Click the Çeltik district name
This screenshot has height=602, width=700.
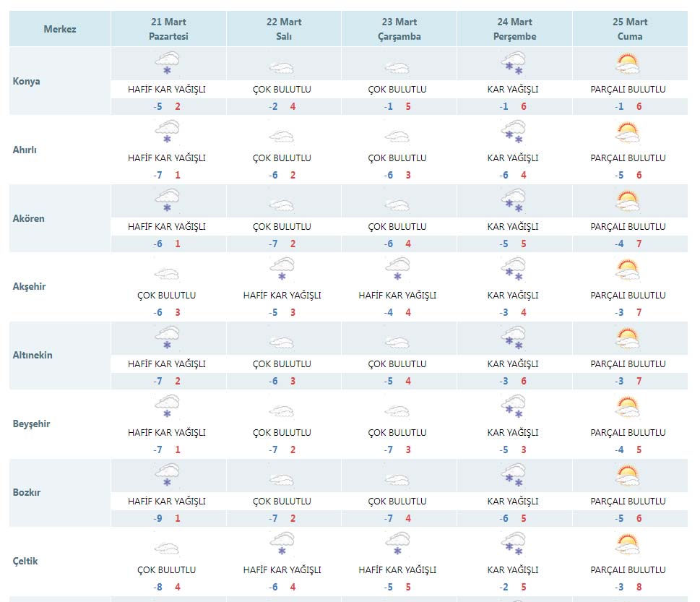[x=25, y=561]
